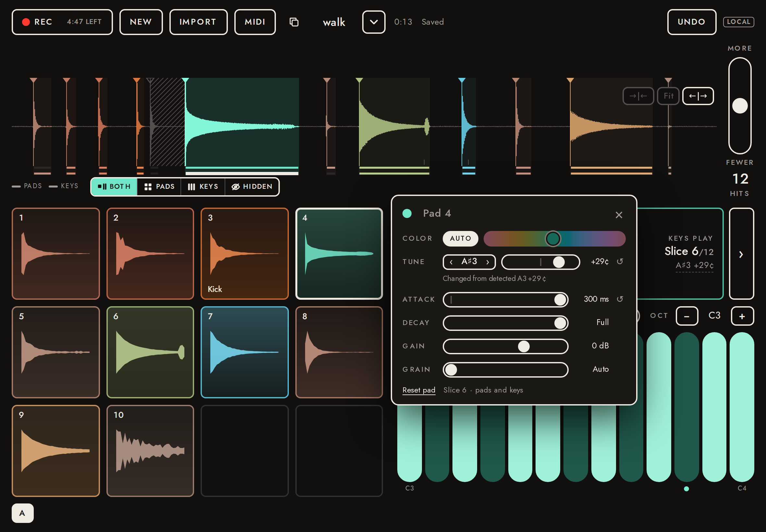The width and height of the screenshot is (766, 532).
Task: Switch to the KEYS view tab
Action: click(x=203, y=187)
